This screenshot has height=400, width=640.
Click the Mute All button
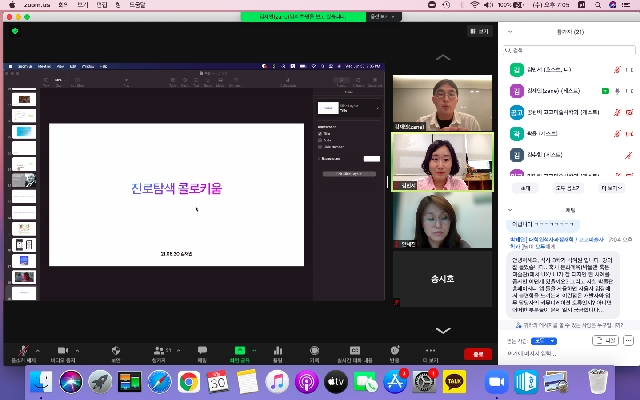(568, 187)
